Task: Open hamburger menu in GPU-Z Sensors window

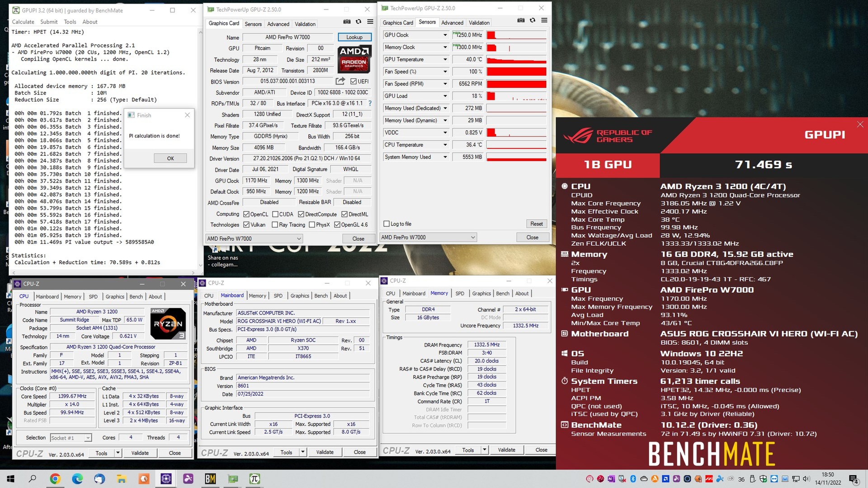Action: coord(544,20)
